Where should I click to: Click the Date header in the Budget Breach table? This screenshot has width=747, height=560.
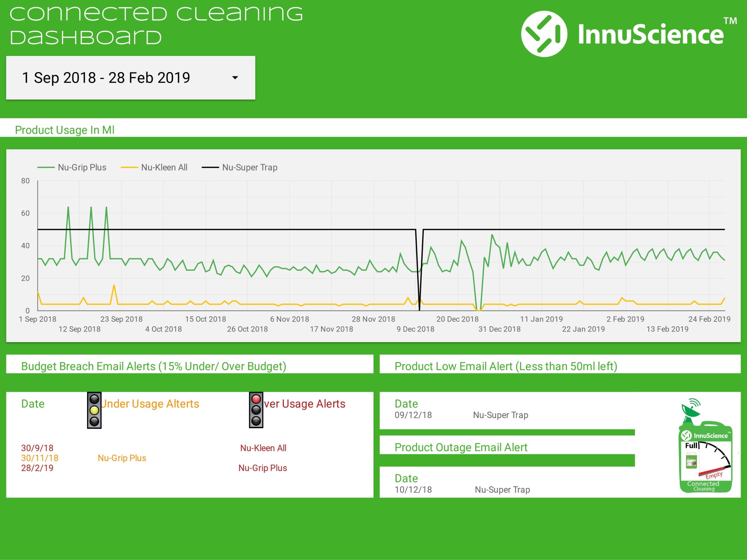(x=33, y=404)
